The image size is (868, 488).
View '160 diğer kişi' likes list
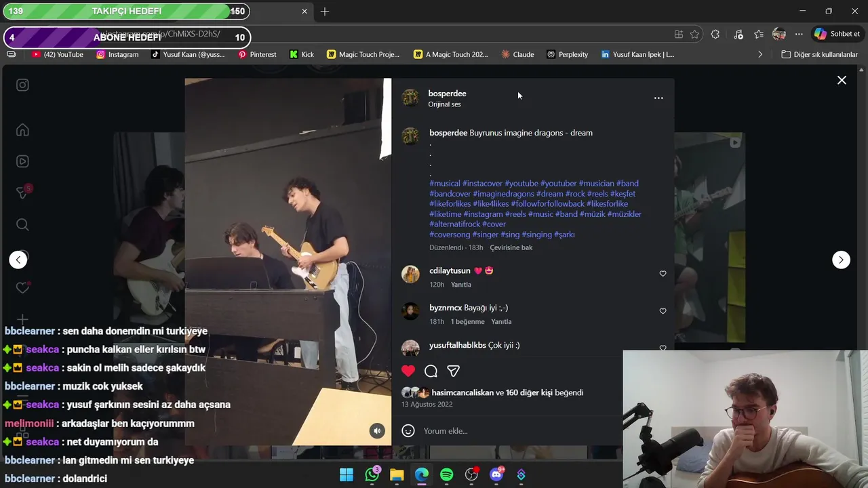click(529, 392)
